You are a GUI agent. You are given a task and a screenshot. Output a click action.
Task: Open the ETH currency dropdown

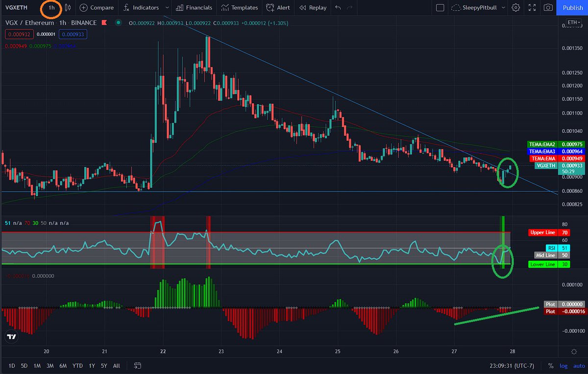(x=573, y=23)
